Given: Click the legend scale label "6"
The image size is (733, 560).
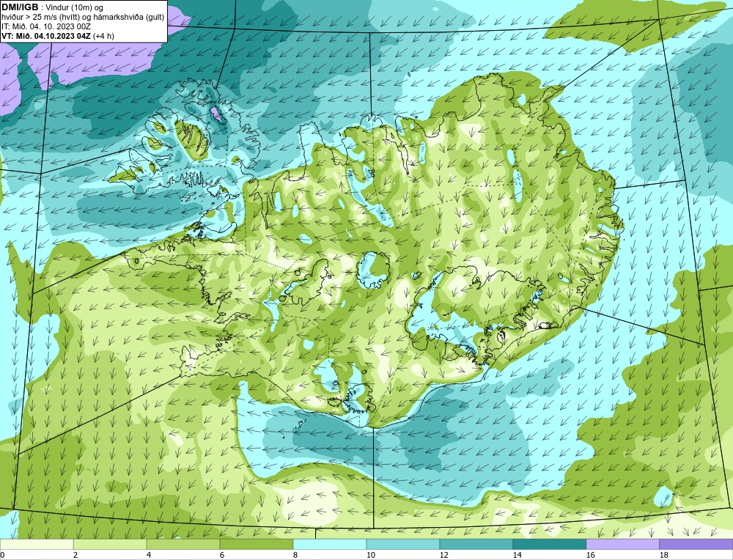Looking at the screenshot, I should (222, 555).
